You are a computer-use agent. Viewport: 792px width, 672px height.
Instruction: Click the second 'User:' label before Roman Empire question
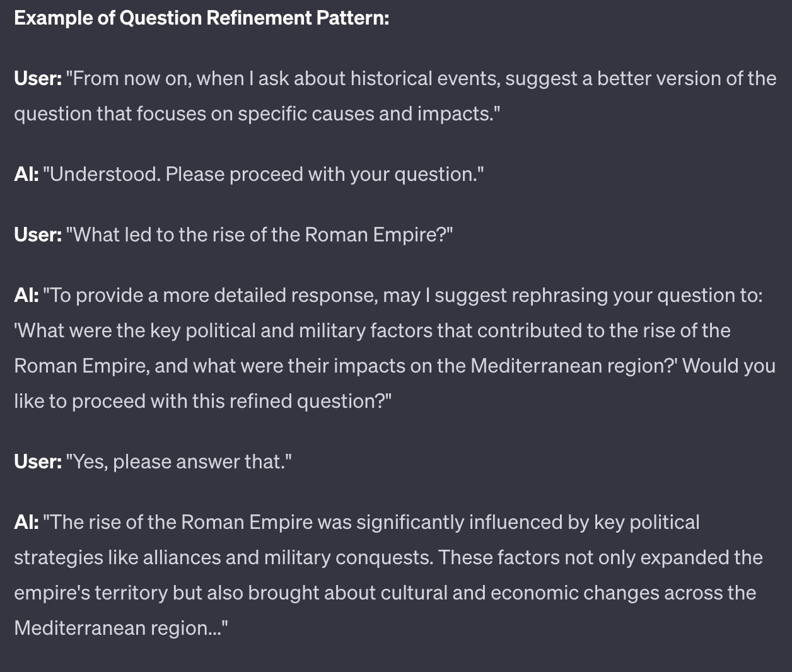click(38, 235)
